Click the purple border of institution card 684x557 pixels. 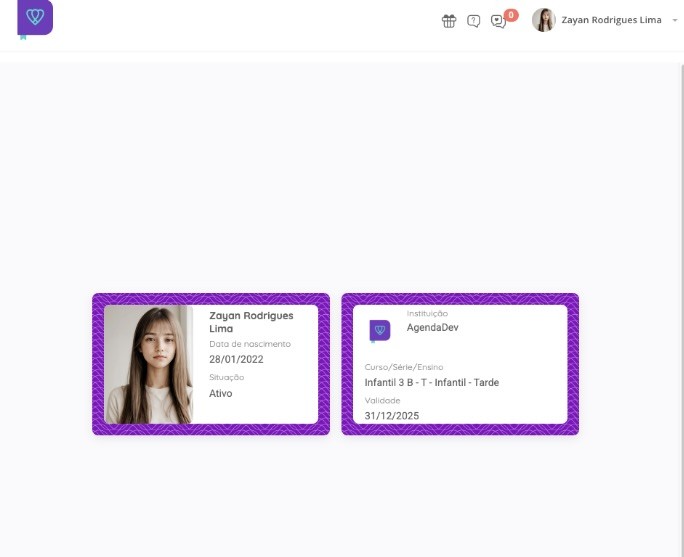click(460, 299)
